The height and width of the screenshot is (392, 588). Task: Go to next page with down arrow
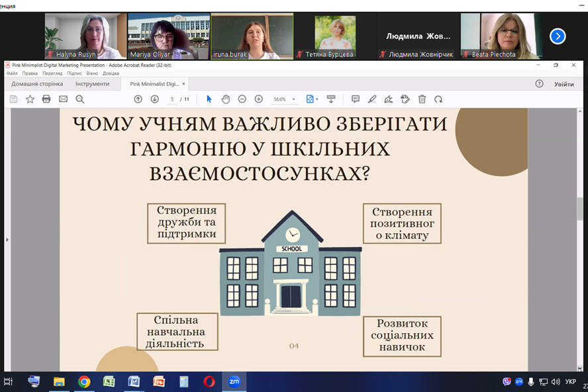pos(154,99)
